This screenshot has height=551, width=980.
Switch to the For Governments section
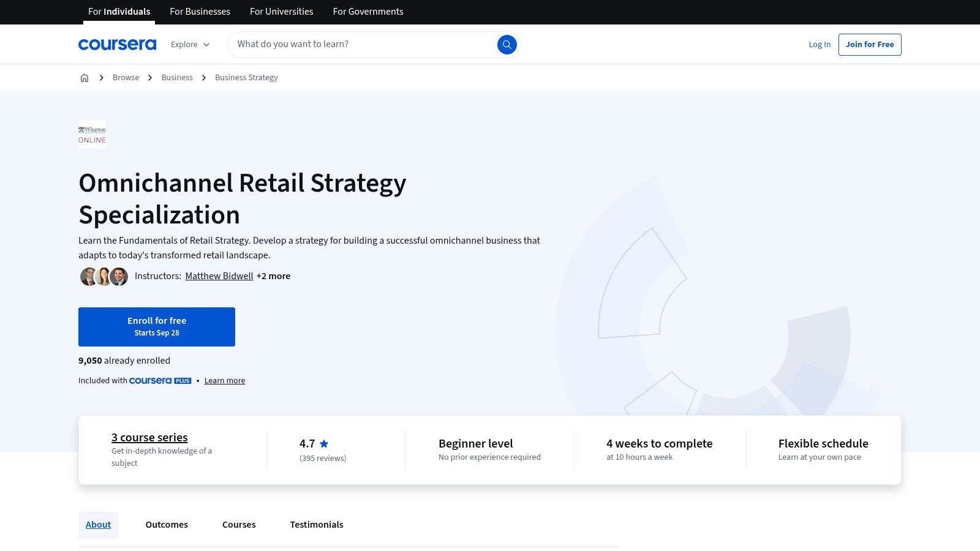(x=368, y=12)
